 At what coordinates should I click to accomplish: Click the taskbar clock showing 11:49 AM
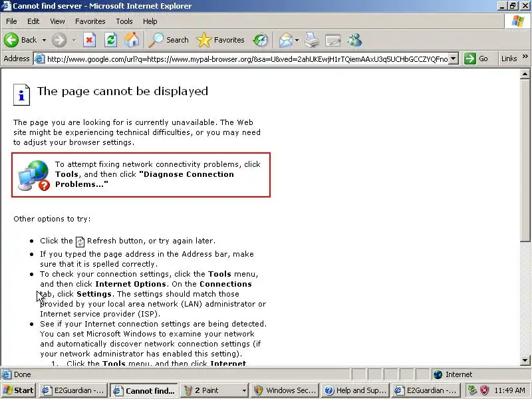point(509,390)
